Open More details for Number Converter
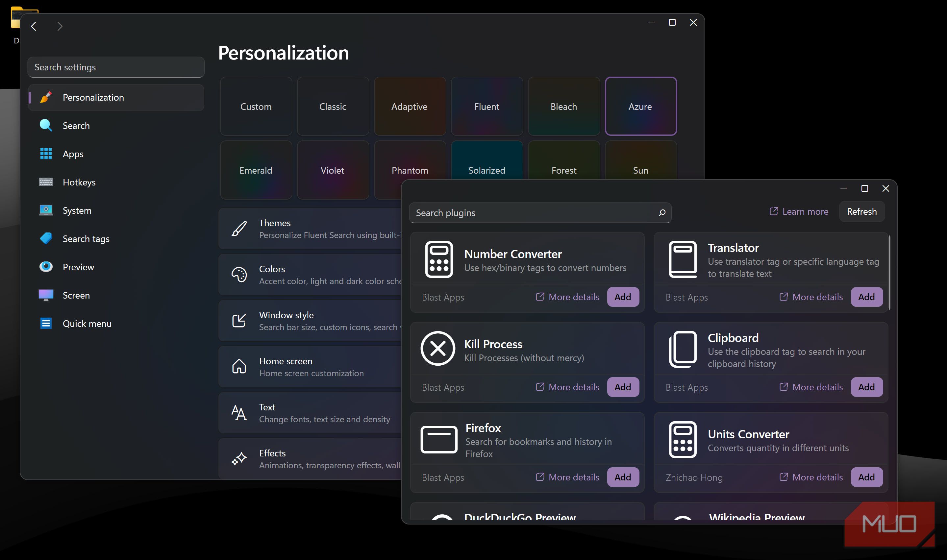This screenshot has width=947, height=560. [x=567, y=297]
